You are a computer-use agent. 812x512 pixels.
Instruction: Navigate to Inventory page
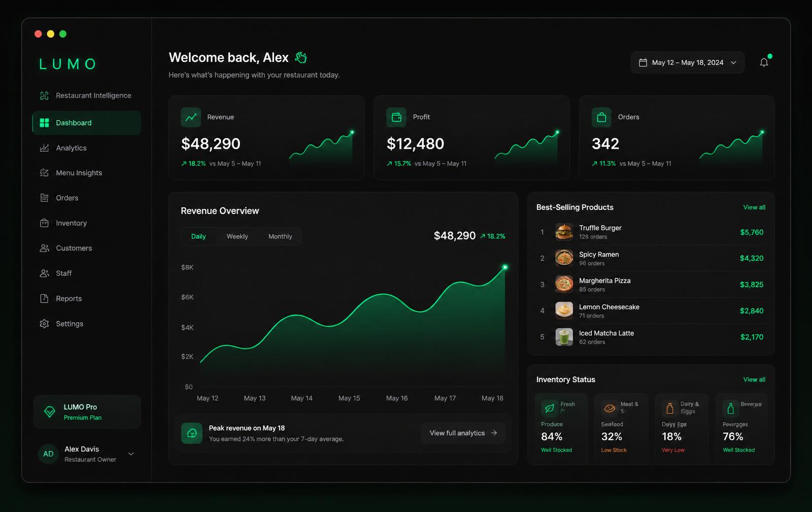click(x=86, y=223)
